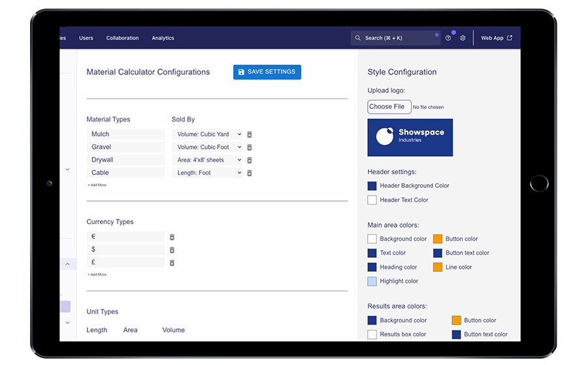Open the Highlight color swatch

(372, 281)
